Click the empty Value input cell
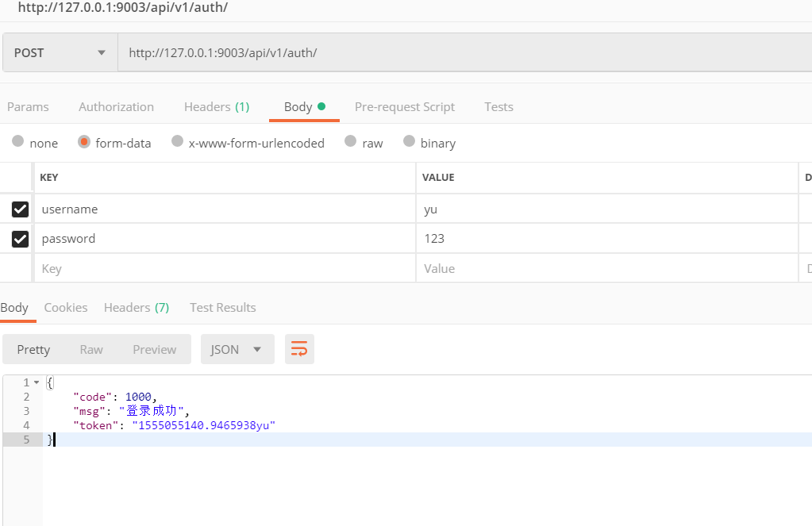This screenshot has width=812, height=526. [607, 268]
